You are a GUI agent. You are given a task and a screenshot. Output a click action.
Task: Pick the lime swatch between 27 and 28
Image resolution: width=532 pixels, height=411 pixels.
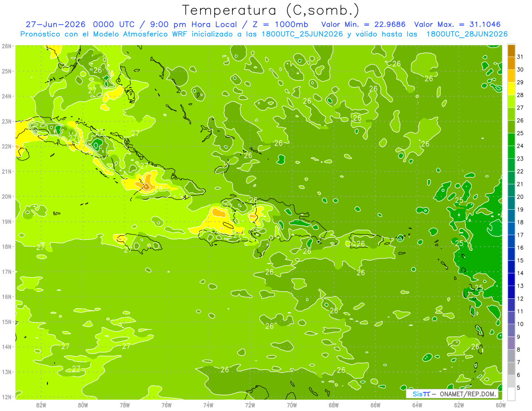pyautogui.click(x=511, y=102)
